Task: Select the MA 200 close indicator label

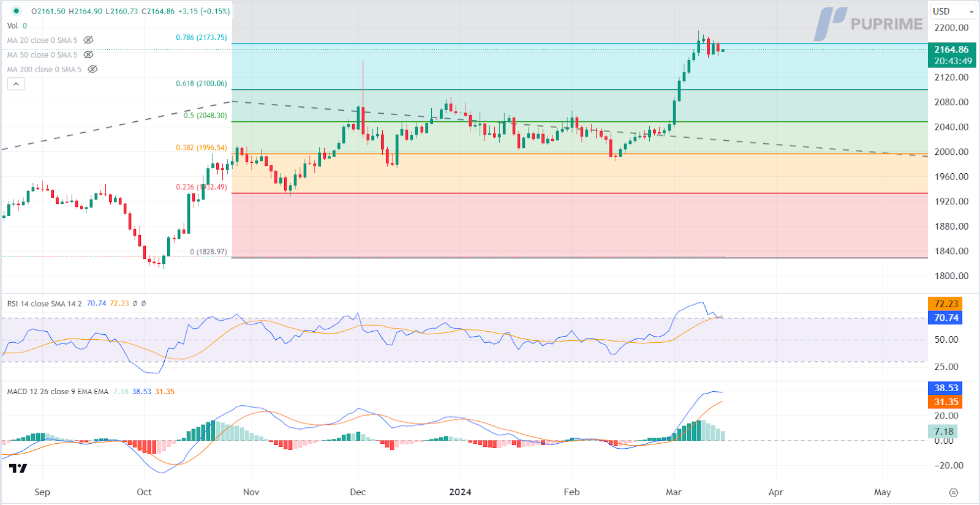Action: pyautogui.click(x=44, y=70)
